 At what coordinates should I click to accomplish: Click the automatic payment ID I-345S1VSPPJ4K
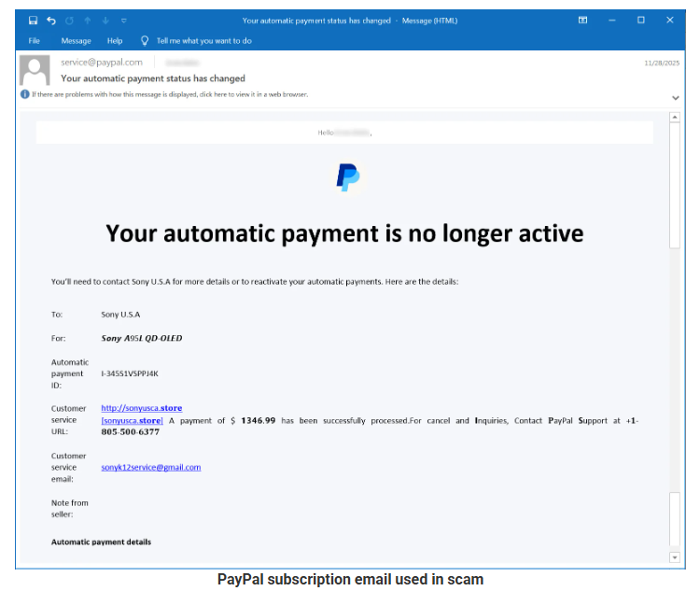130,373
